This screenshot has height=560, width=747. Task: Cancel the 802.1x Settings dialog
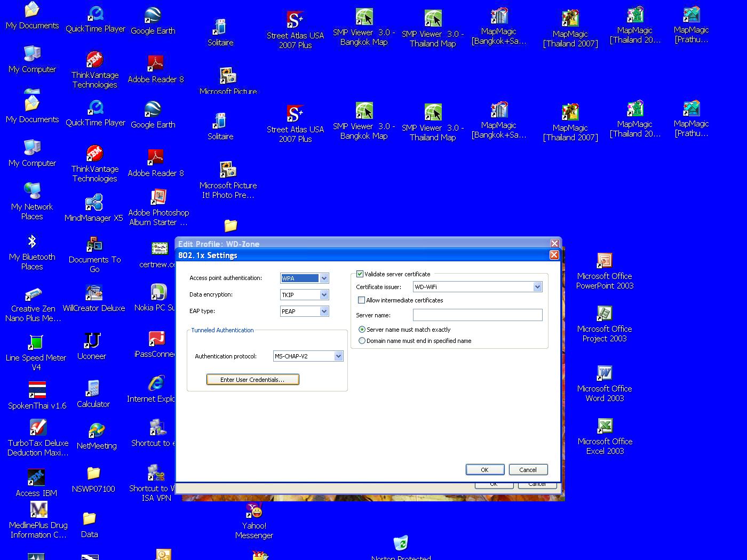(528, 470)
